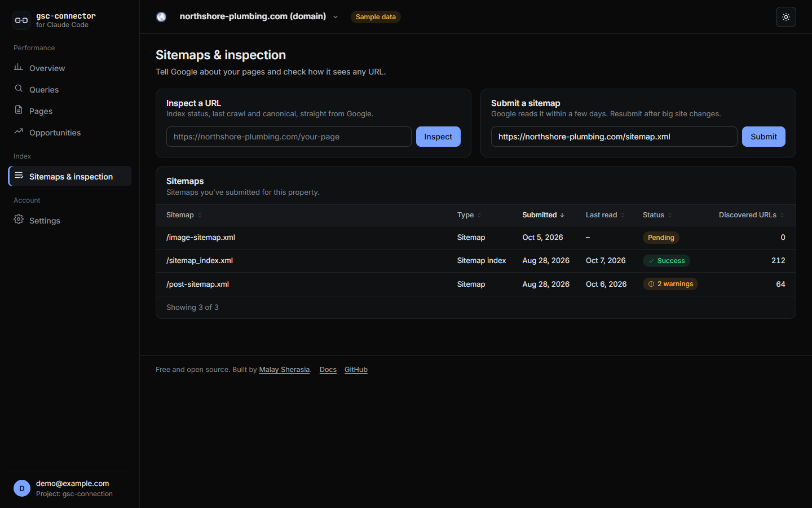Select Sitemaps & inspection nav item
812x508 pixels.
70,176
